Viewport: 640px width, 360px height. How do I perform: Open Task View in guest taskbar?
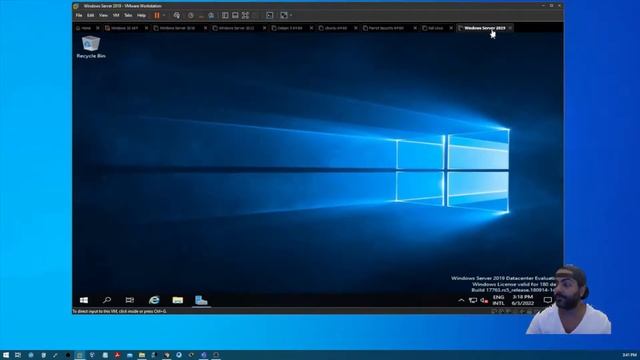tap(130, 300)
